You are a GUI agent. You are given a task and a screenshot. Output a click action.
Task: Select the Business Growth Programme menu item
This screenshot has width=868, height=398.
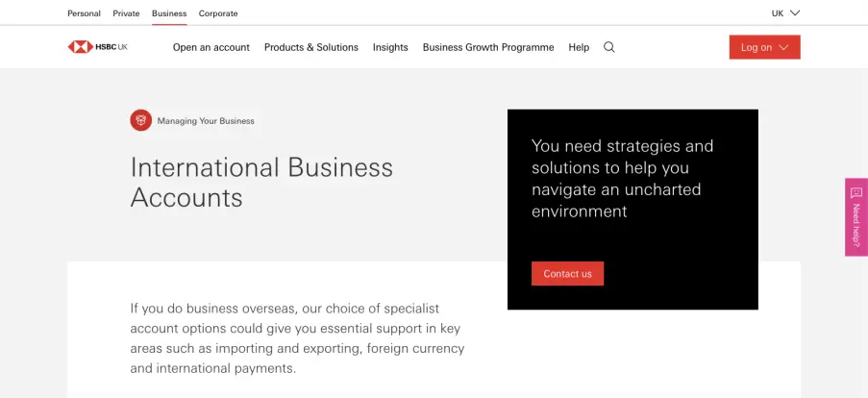coord(488,48)
